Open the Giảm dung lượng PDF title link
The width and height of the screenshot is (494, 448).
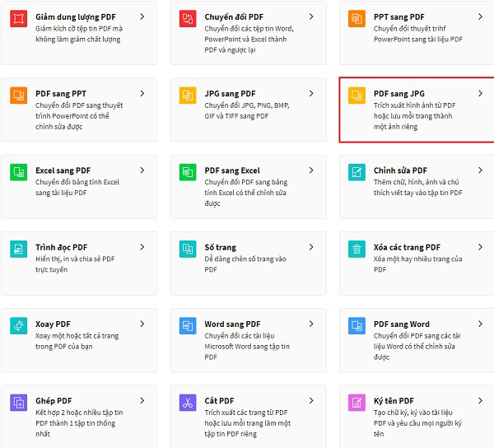click(76, 17)
